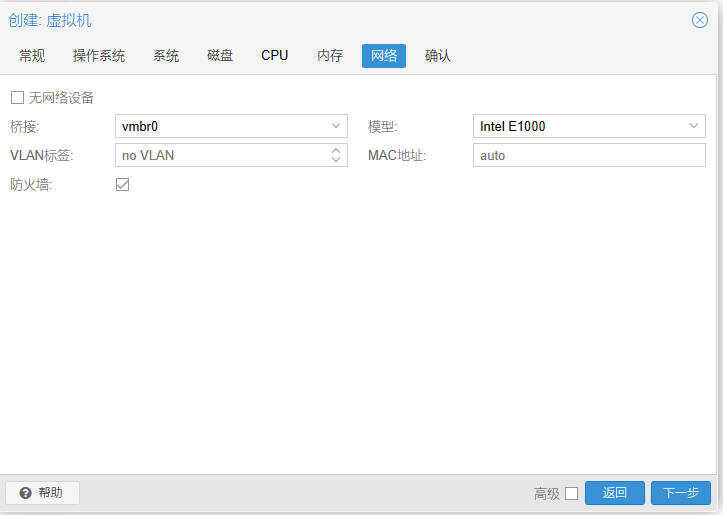Open the 模型 Intel E1000 dropdown
This screenshot has width=723, height=515.
point(694,127)
